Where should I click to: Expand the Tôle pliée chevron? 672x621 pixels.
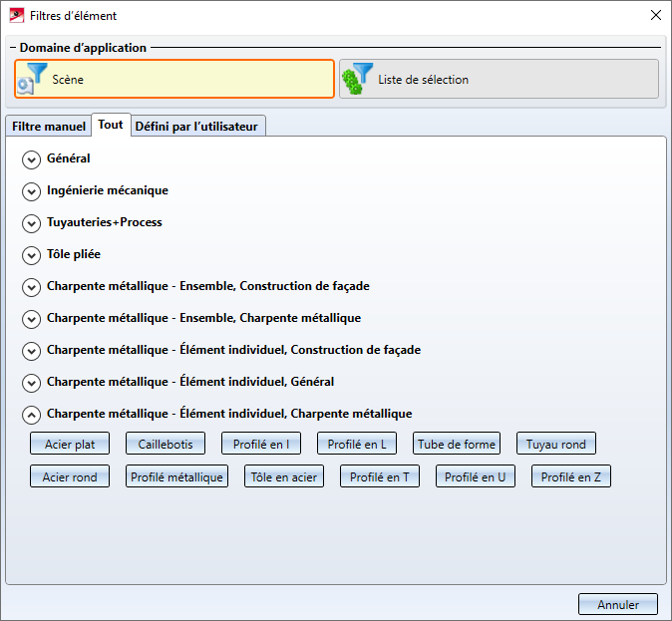[31, 255]
